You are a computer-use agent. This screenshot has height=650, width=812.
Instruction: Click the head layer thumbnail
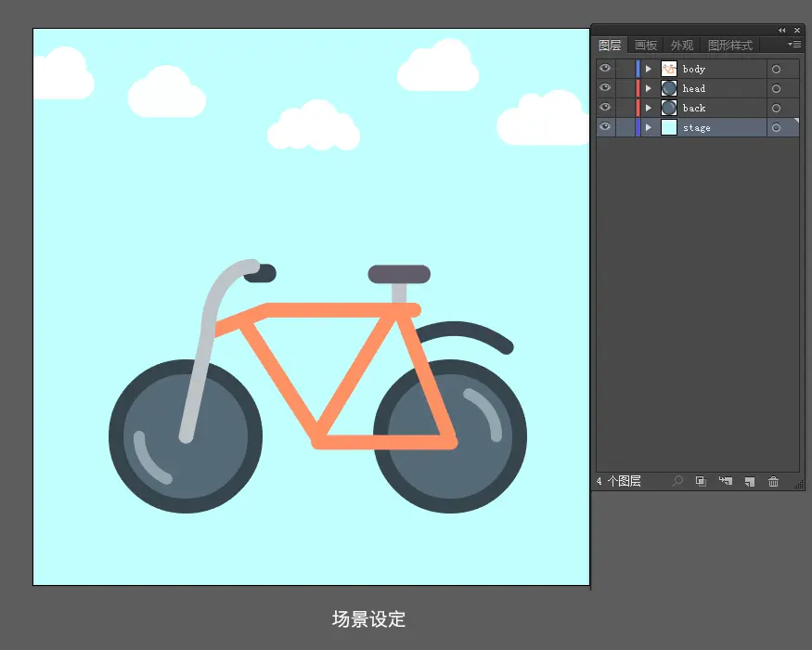tap(669, 88)
